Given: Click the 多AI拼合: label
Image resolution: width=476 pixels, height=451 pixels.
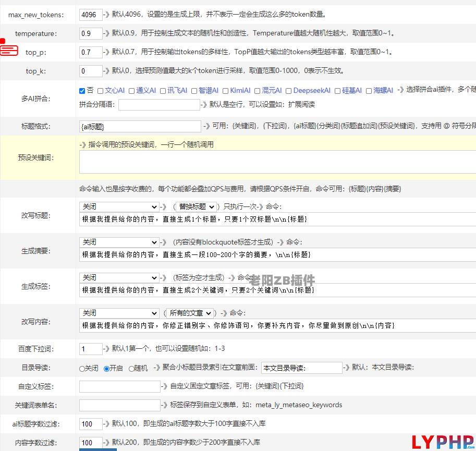Looking at the screenshot, I should tap(36, 99).
